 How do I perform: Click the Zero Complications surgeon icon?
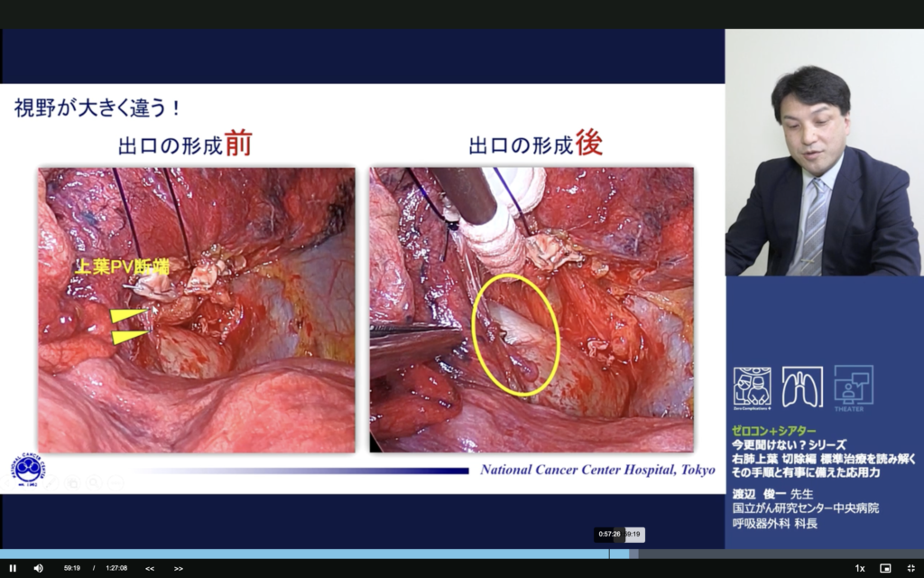(752, 388)
